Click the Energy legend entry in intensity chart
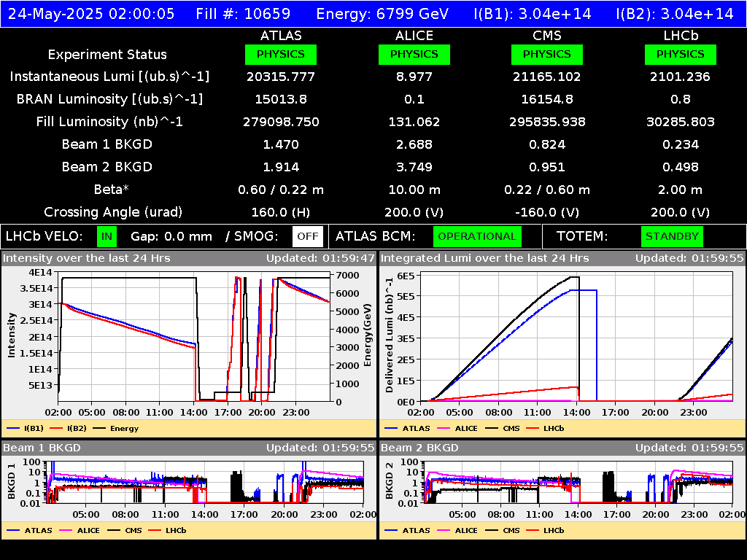Screen dimensions: 747x560 click(x=116, y=428)
